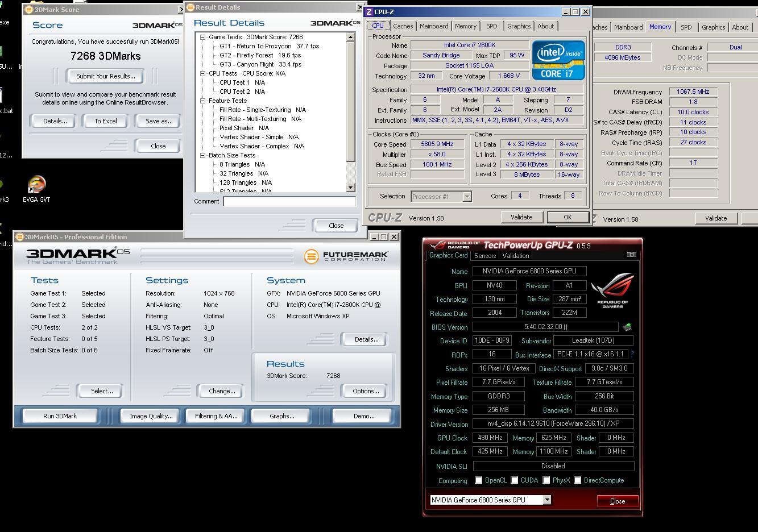758x532 pixels.
Task: Click the GPU-Z screenshot camera icon
Action: click(x=631, y=255)
